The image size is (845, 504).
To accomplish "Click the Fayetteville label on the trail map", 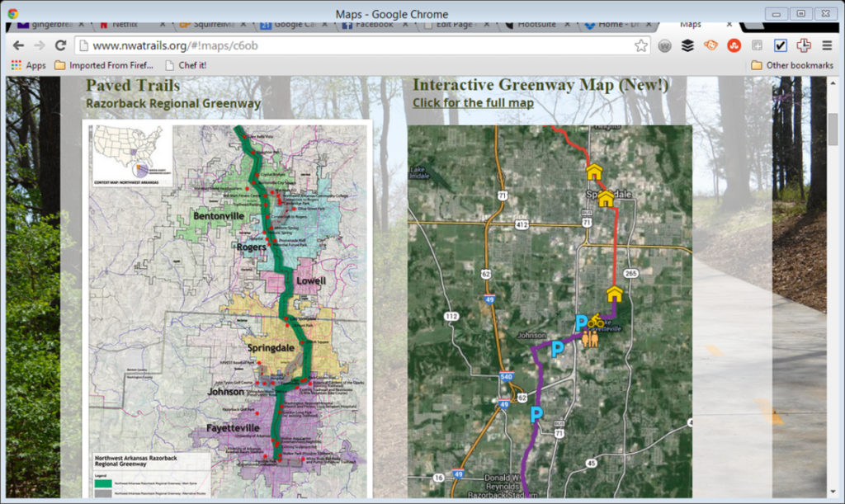I will (233, 428).
